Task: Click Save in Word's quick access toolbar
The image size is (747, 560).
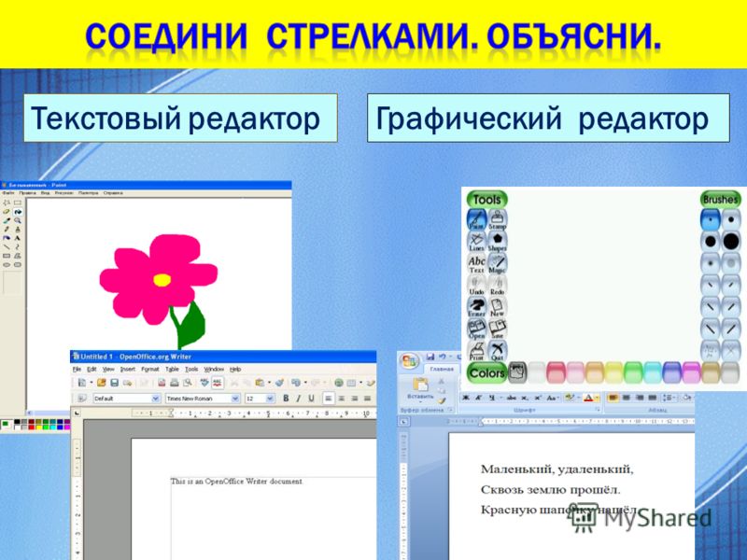Action: (430, 357)
